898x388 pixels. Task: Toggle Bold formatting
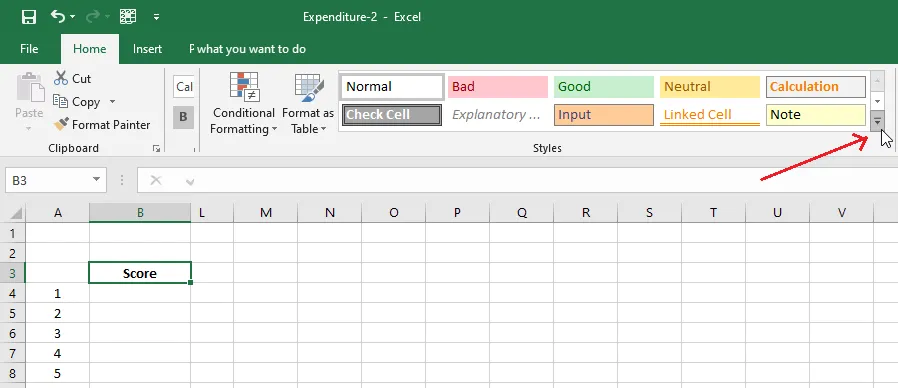(183, 117)
